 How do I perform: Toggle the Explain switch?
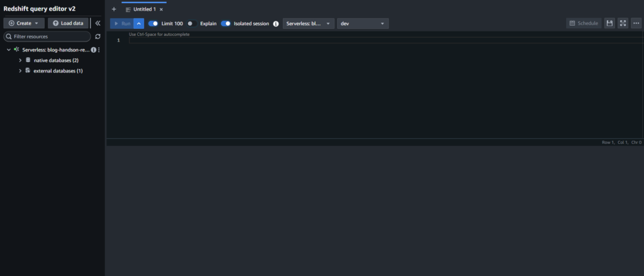tap(192, 23)
